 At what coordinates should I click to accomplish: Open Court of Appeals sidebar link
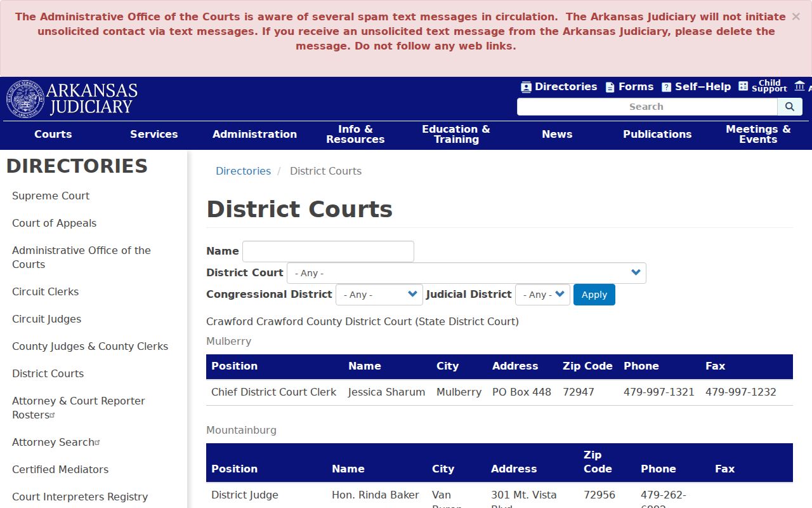pos(55,223)
